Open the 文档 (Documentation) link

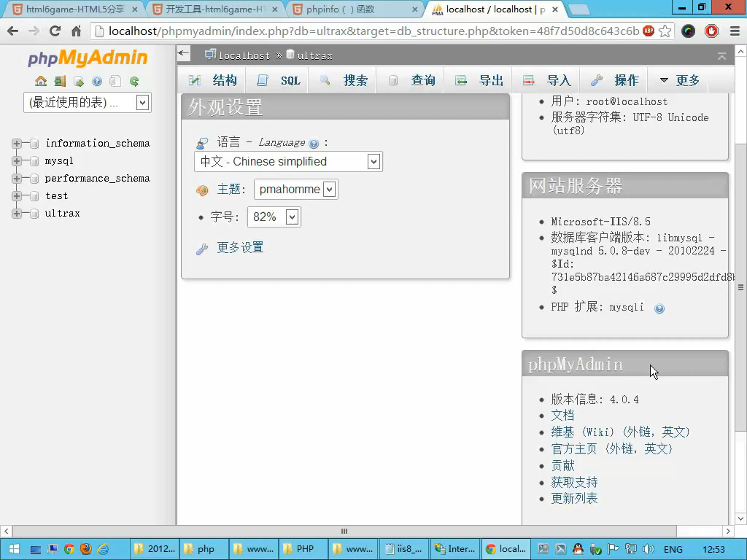[562, 415]
